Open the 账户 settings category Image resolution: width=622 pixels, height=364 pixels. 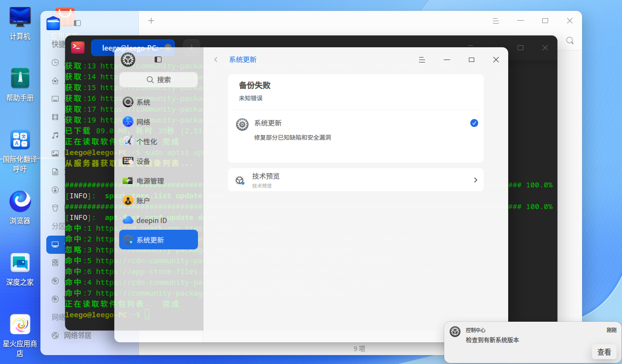[x=158, y=201]
